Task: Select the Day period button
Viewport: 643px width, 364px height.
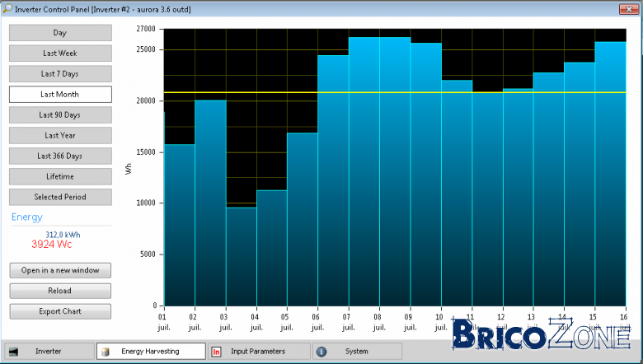Action: point(60,33)
